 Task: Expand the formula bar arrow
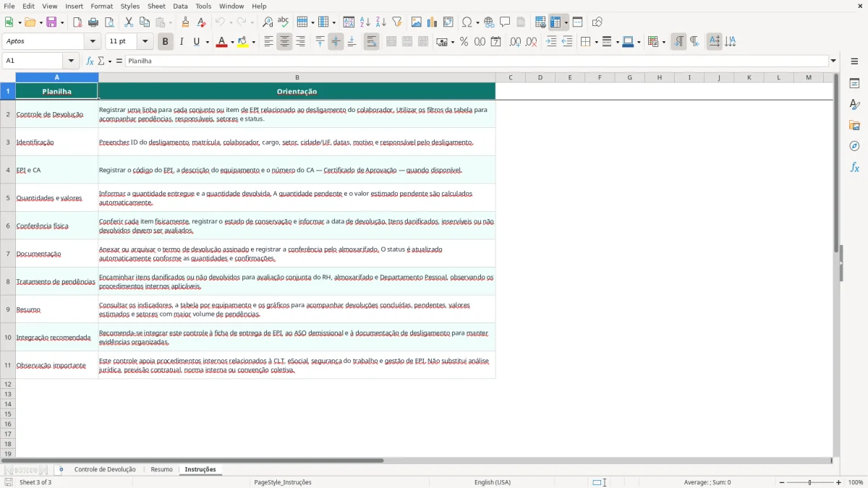[833, 61]
